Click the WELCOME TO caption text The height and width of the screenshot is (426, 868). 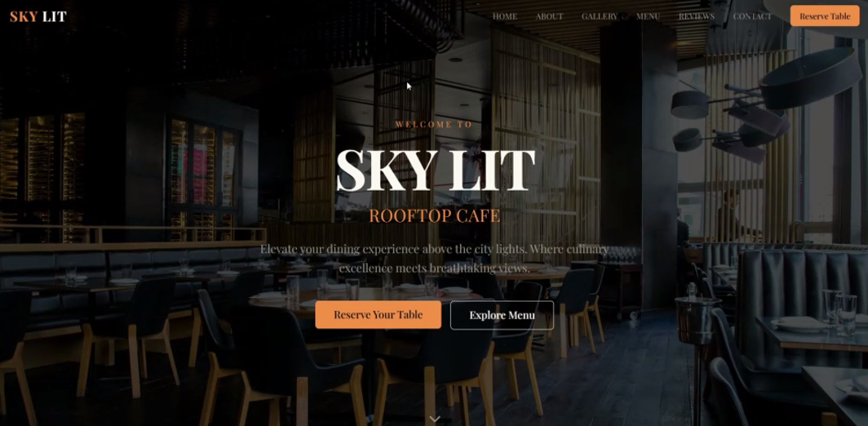[434, 124]
